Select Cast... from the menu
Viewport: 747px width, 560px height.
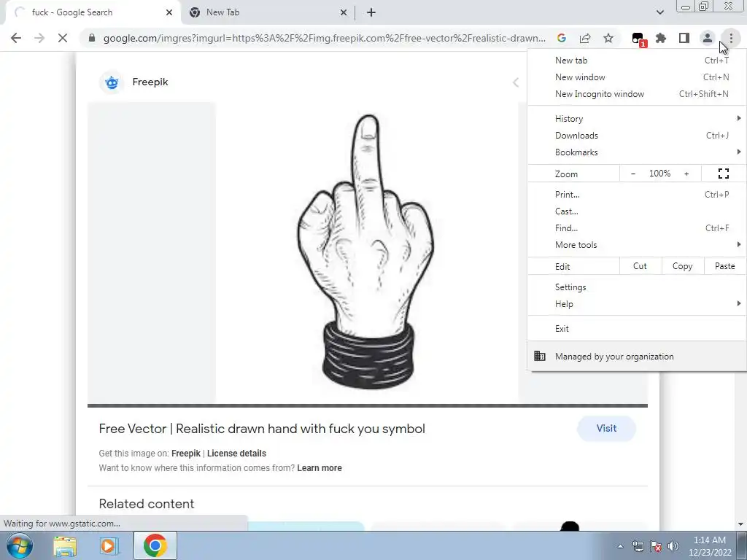637,211
